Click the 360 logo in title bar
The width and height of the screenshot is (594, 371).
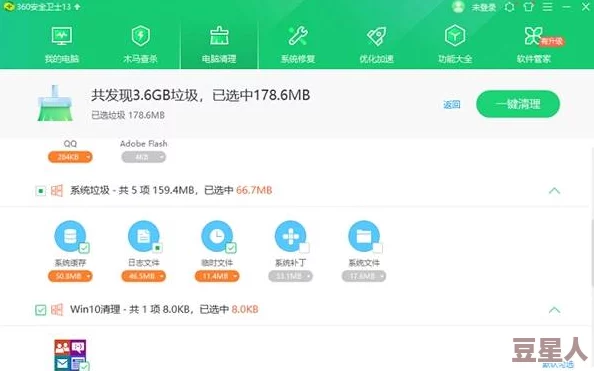[x=9, y=7]
